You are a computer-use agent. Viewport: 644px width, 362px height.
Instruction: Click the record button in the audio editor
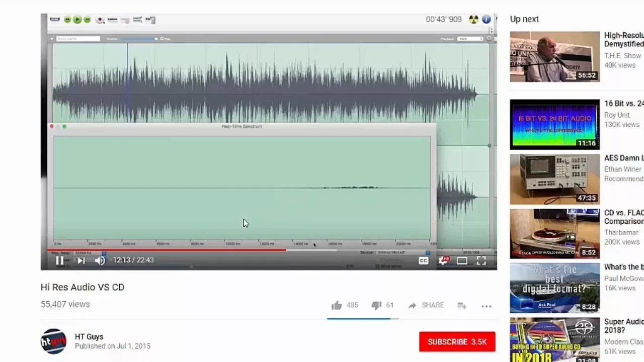pyautogui.click(x=100, y=20)
